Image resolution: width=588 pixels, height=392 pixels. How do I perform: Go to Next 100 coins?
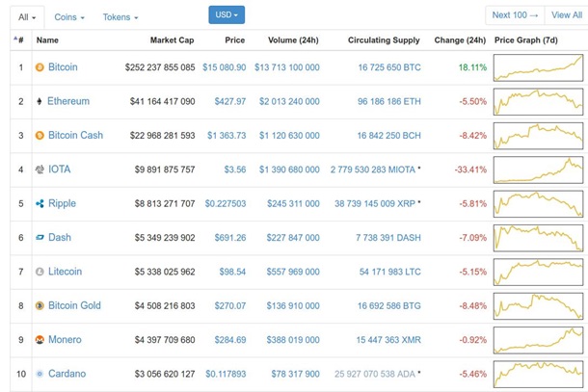[515, 15]
